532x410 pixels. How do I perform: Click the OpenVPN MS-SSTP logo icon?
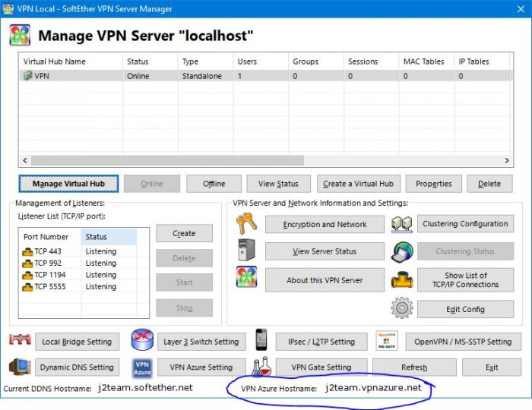coord(387,341)
